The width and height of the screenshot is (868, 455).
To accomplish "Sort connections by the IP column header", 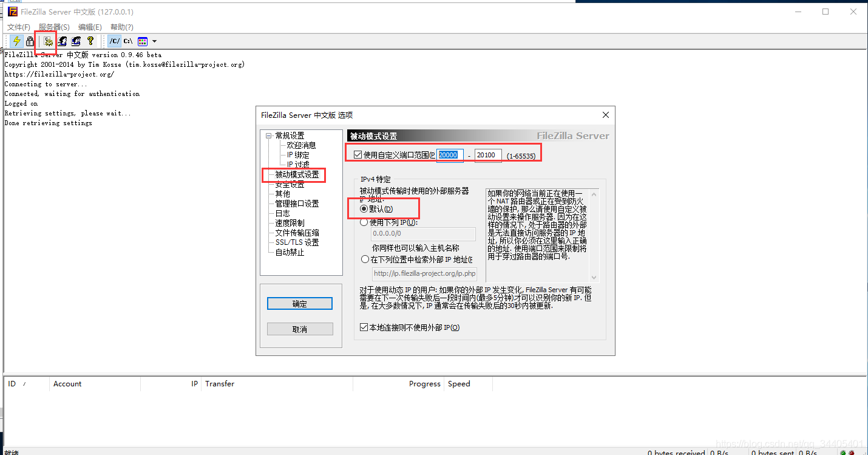I will [171, 384].
